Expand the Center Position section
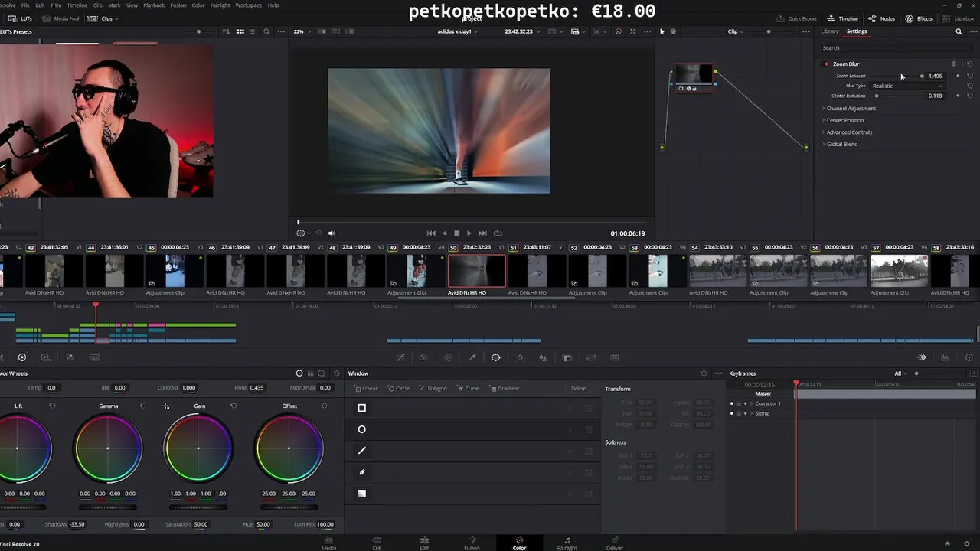Image resolution: width=980 pixels, height=551 pixels. tap(844, 120)
